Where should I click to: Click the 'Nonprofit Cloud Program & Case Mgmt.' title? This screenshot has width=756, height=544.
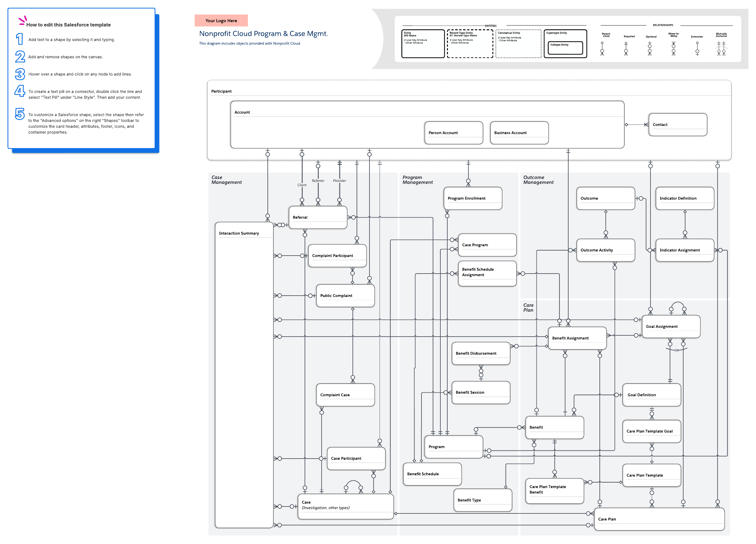coord(263,34)
